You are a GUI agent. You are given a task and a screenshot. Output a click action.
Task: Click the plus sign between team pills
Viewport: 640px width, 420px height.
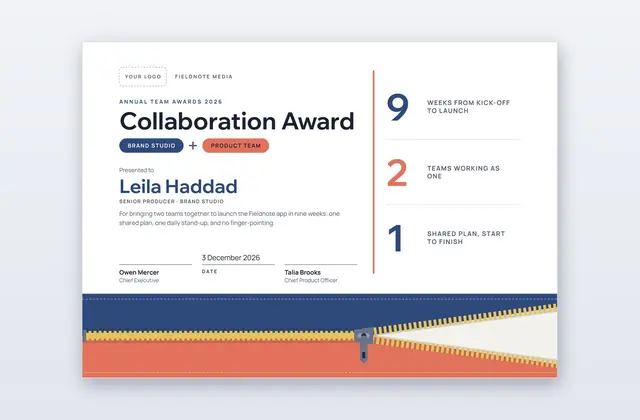(193, 145)
